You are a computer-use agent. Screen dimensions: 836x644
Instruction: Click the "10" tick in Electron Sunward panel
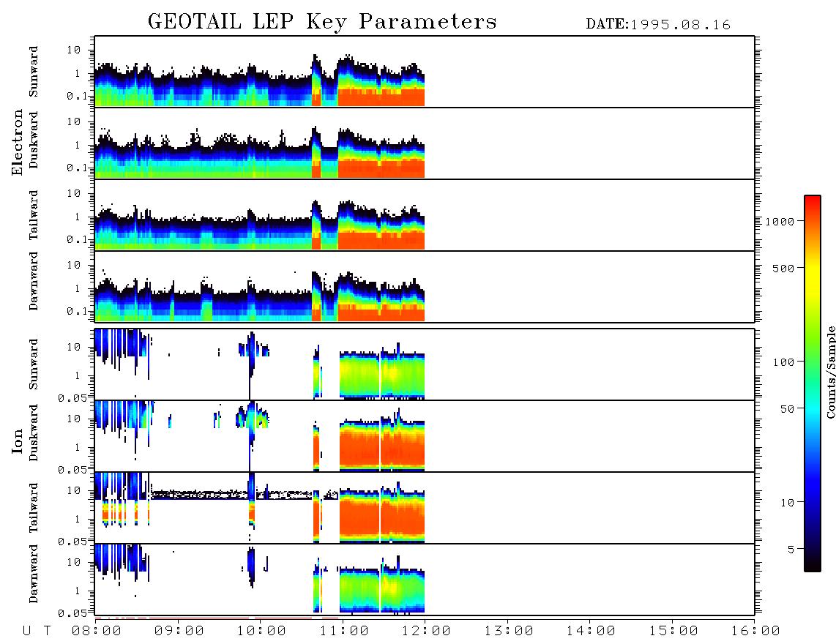[74, 50]
